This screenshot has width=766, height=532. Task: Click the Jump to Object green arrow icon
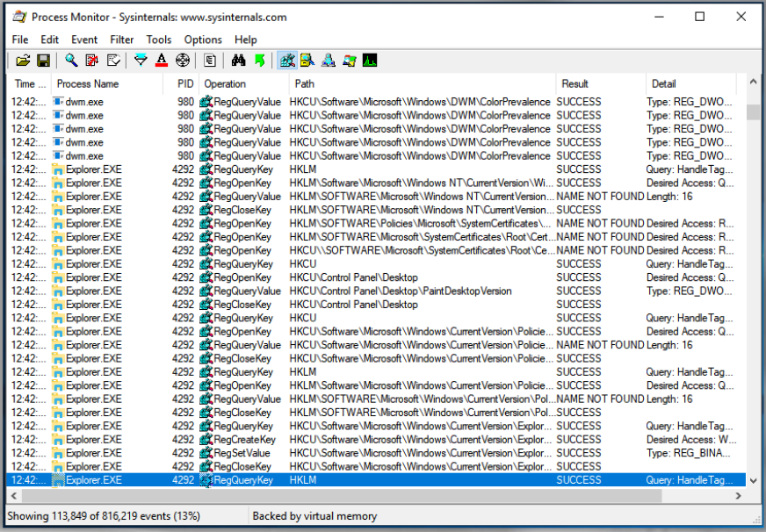click(259, 61)
